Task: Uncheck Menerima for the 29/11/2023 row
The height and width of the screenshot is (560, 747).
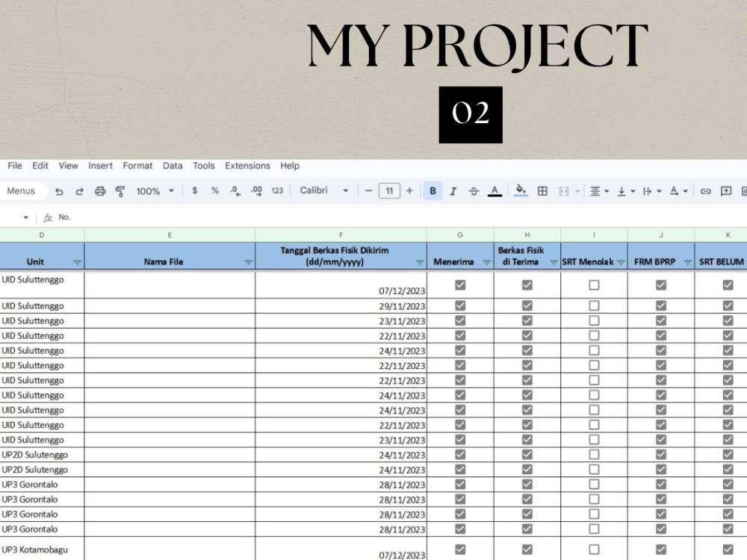Action: pos(460,305)
